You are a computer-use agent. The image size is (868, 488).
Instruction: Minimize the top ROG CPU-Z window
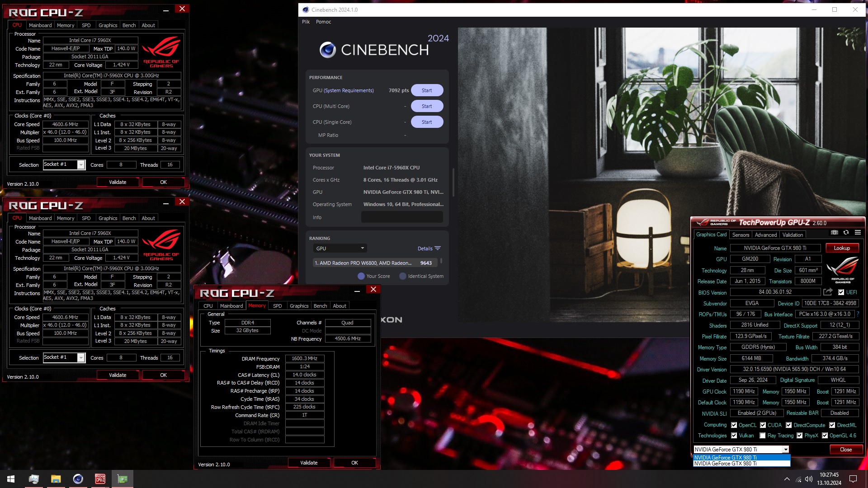pyautogui.click(x=166, y=10)
